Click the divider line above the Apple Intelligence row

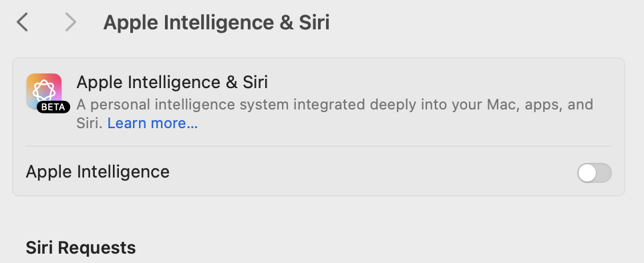pyautogui.click(x=319, y=146)
